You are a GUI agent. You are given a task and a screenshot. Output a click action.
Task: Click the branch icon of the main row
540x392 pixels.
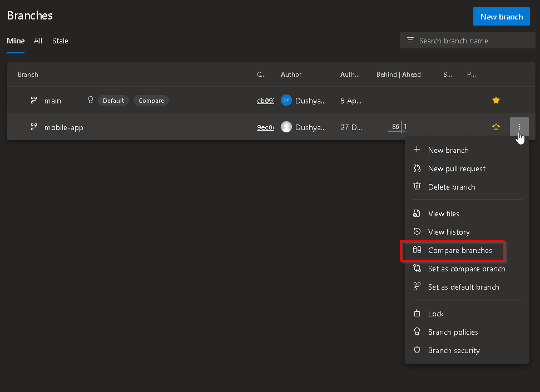[34, 100]
